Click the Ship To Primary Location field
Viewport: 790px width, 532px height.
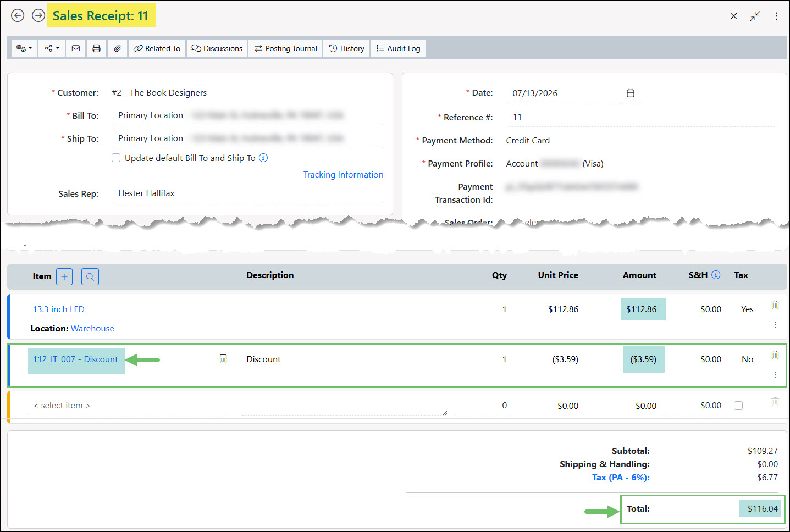point(247,138)
